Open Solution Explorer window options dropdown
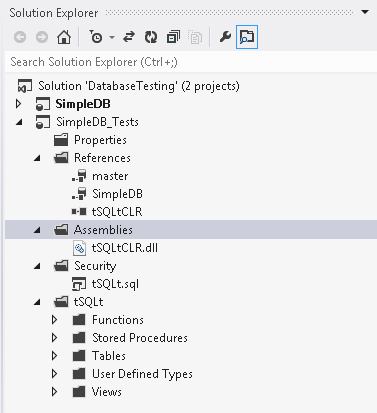The image size is (377, 413). click(365, 12)
